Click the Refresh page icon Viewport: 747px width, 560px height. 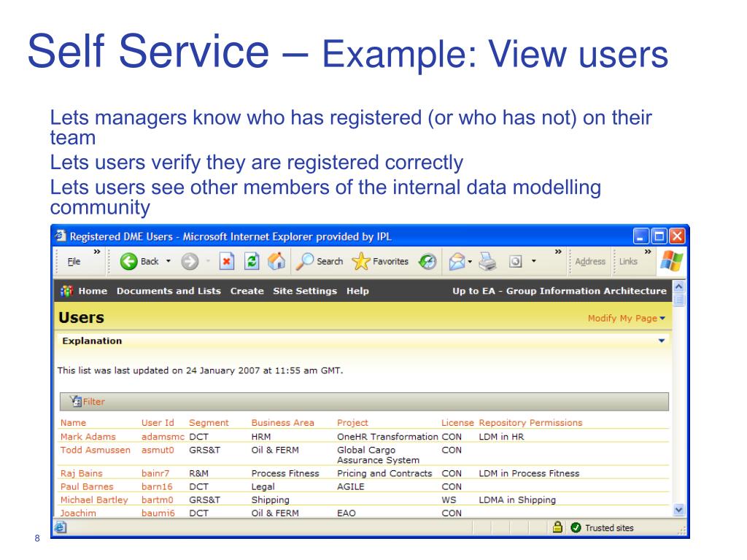tap(252, 262)
